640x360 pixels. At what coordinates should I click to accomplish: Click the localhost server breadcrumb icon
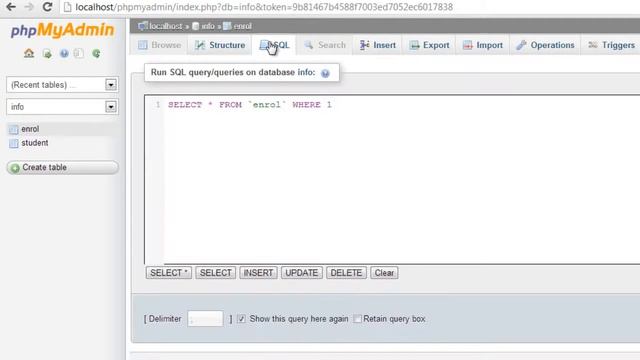coord(142,26)
